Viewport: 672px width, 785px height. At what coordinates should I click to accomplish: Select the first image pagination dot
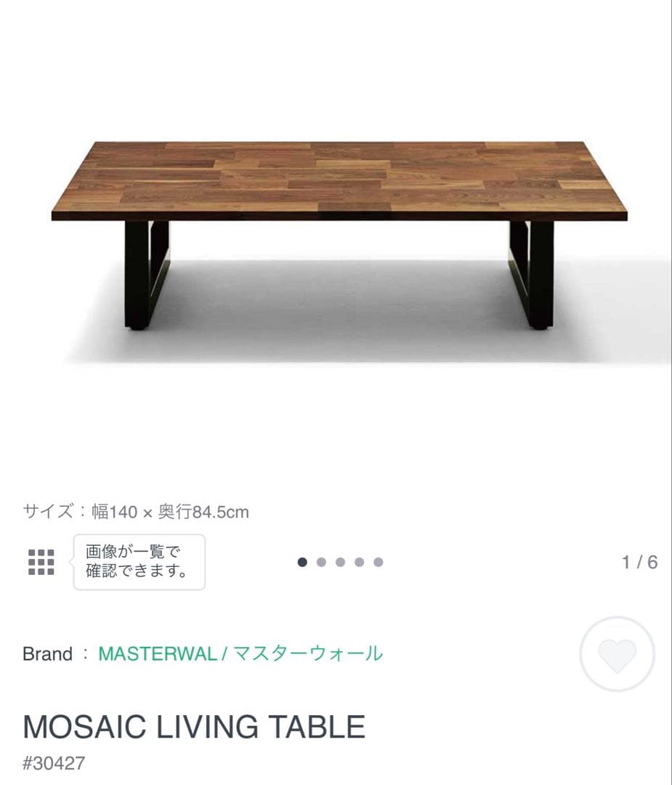[302, 562]
